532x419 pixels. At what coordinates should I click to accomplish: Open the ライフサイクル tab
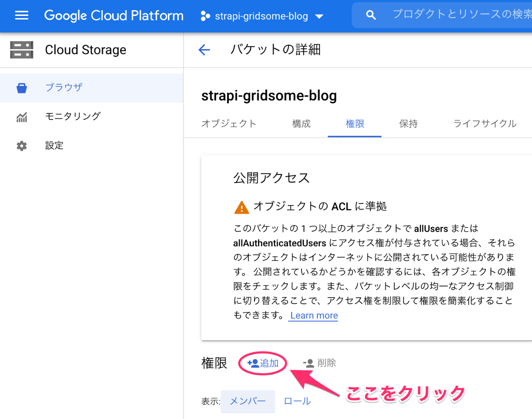[x=485, y=124]
